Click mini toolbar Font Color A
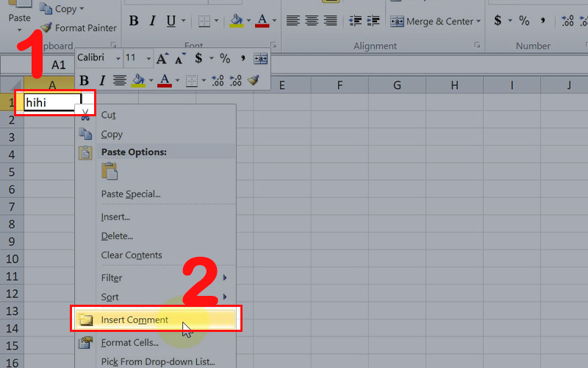This screenshot has height=368, width=588. [x=165, y=80]
